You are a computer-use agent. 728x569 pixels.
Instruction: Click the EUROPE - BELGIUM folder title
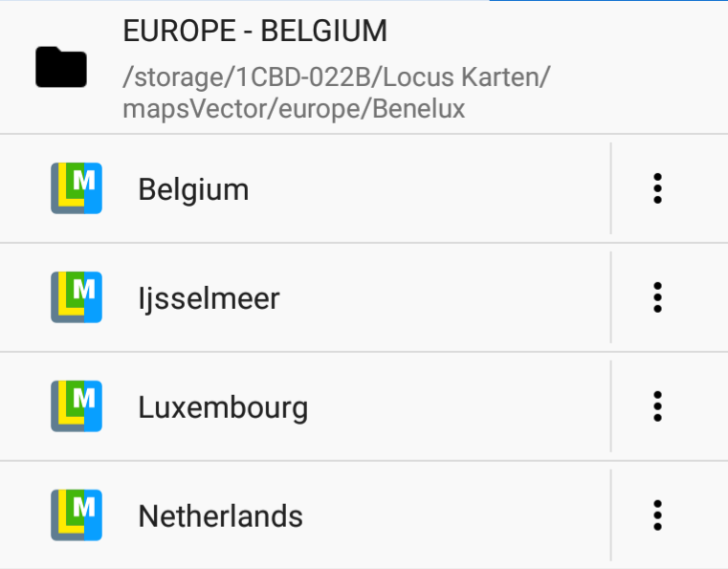pos(254,32)
